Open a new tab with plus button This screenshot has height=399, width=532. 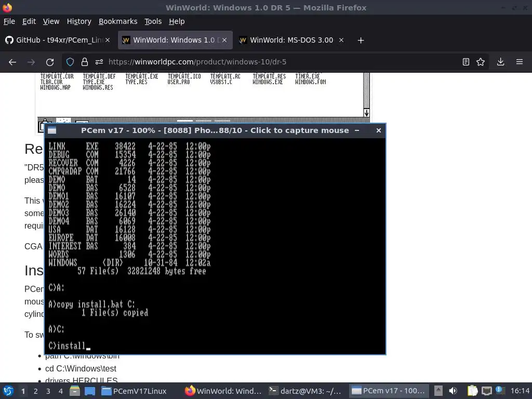coord(361,41)
